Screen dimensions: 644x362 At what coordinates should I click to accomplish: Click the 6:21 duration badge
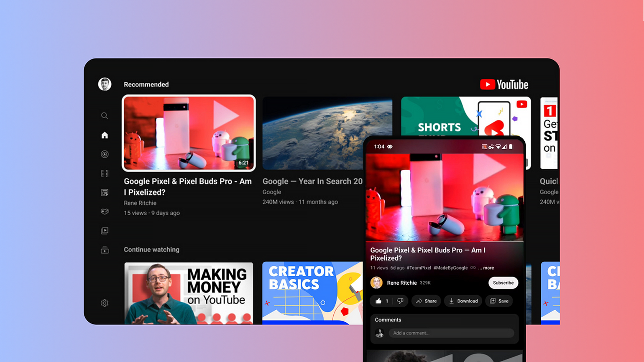243,163
